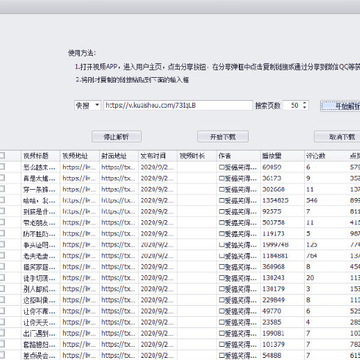Toggle the select-all checkbox in table header
Image resolution: width=360 pixels, height=360 pixels.
[2, 155]
